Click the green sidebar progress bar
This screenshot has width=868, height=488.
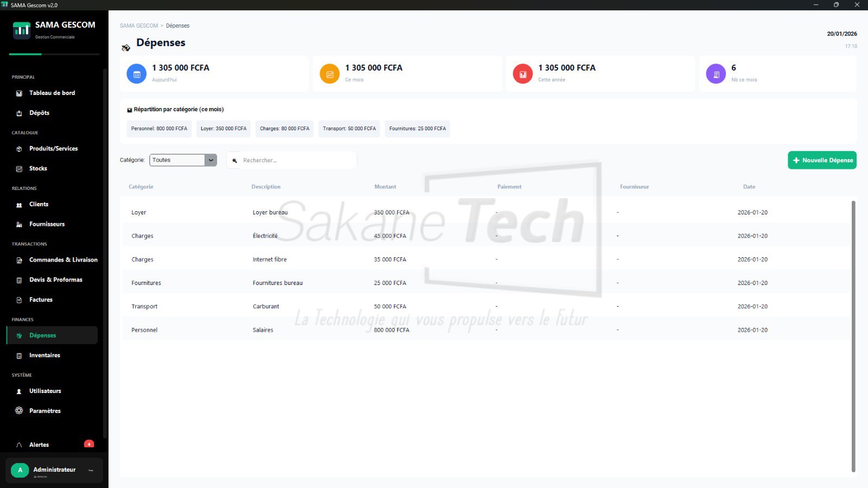pyautogui.click(x=25, y=54)
